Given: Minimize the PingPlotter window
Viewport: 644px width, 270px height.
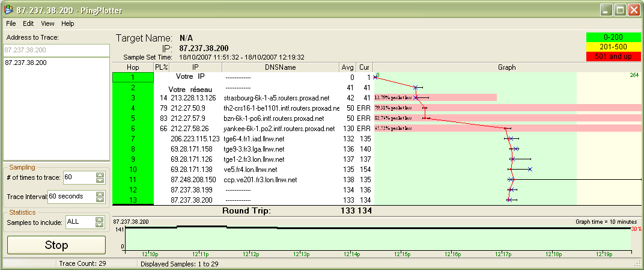Looking at the screenshot, I should pyautogui.click(x=606, y=10).
